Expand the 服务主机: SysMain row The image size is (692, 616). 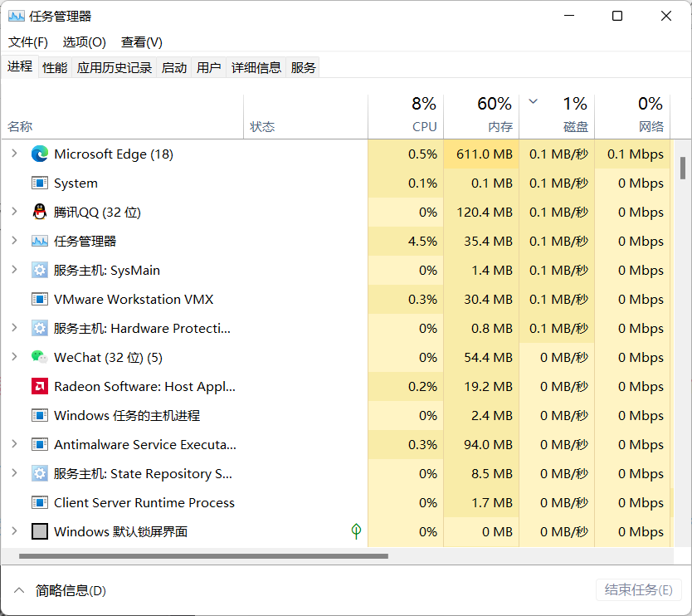(14, 270)
